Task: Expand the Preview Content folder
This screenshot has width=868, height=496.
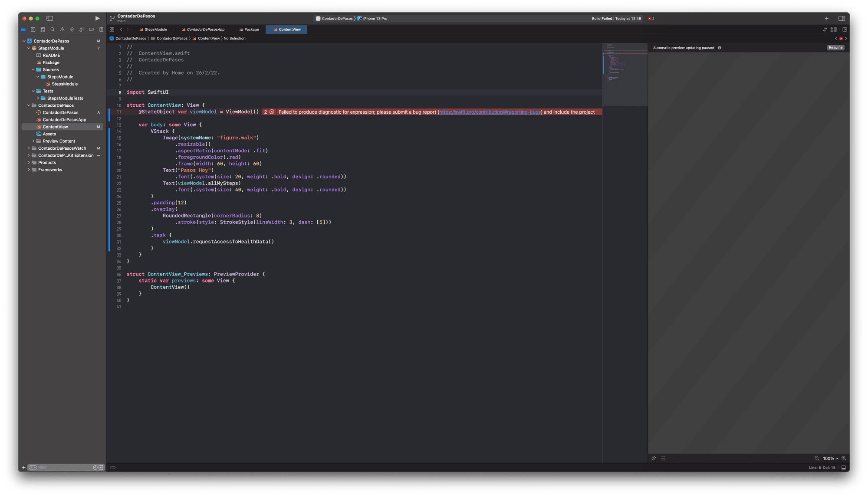Action: [33, 141]
